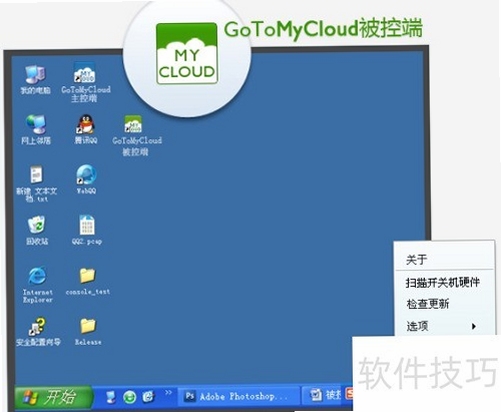The height and width of the screenshot is (412, 501).
Task: Switch to Adobe Photoshop taskbar button
Action: tap(239, 397)
